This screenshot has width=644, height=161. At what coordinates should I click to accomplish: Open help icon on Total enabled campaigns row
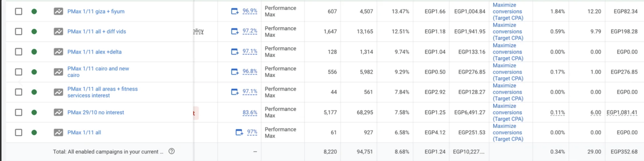pos(172,151)
